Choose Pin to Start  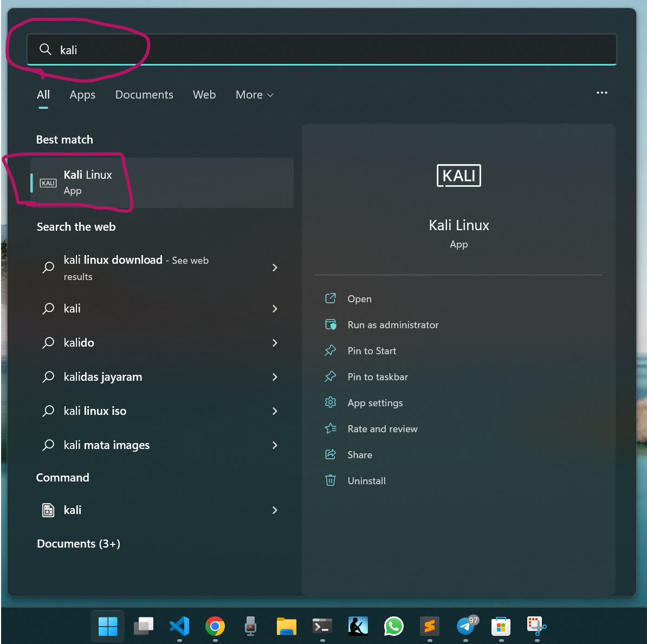(372, 350)
